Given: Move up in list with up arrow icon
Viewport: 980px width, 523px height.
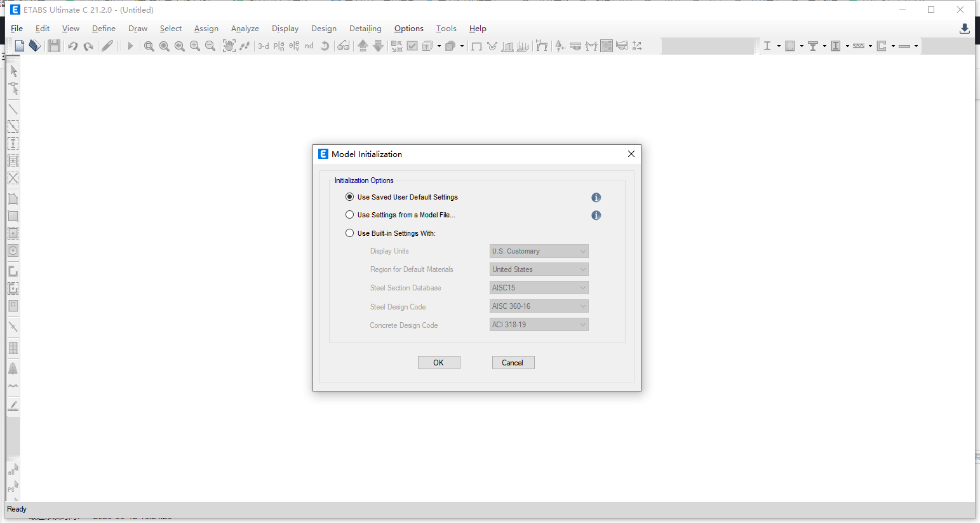Looking at the screenshot, I should 363,46.
